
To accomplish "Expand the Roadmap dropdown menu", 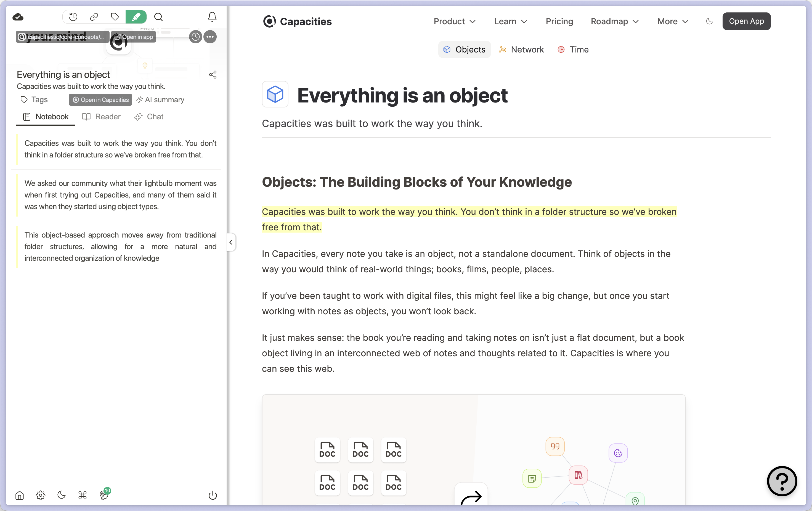I will pyautogui.click(x=615, y=21).
